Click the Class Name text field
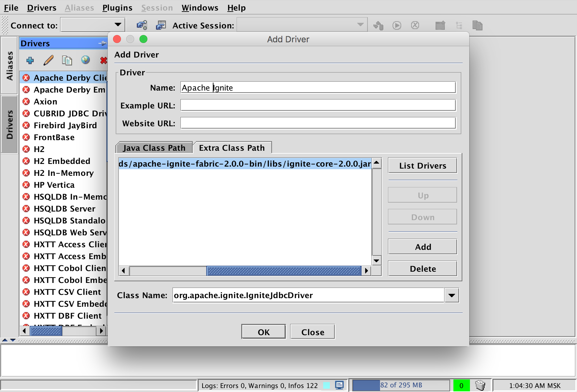 pos(308,295)
